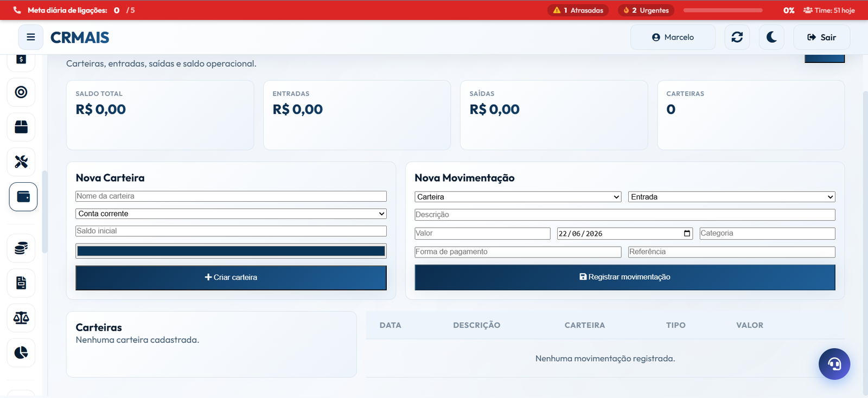Image resolution: width=868 pixels, height=398 pixels.
Task: Click the DESCRIÇÃO column header
Action: coord(477,325)
